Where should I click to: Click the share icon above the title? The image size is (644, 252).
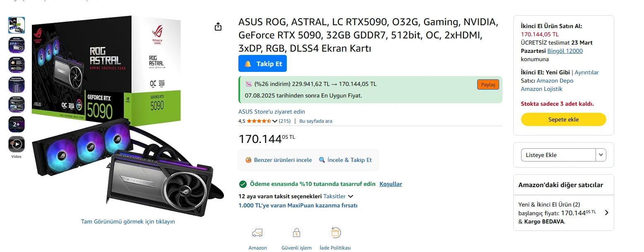tap(218, 27)
